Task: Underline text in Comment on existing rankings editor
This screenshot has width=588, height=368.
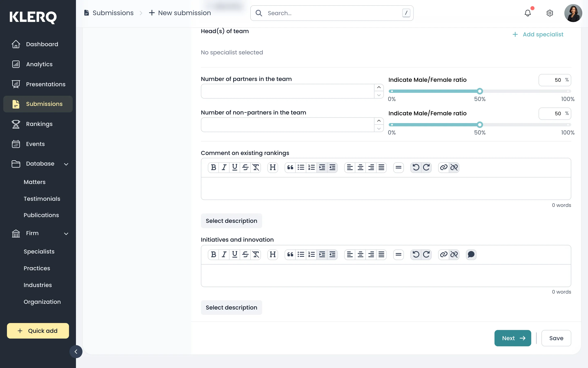Action: pyautogui.click(x=234, y=167)
